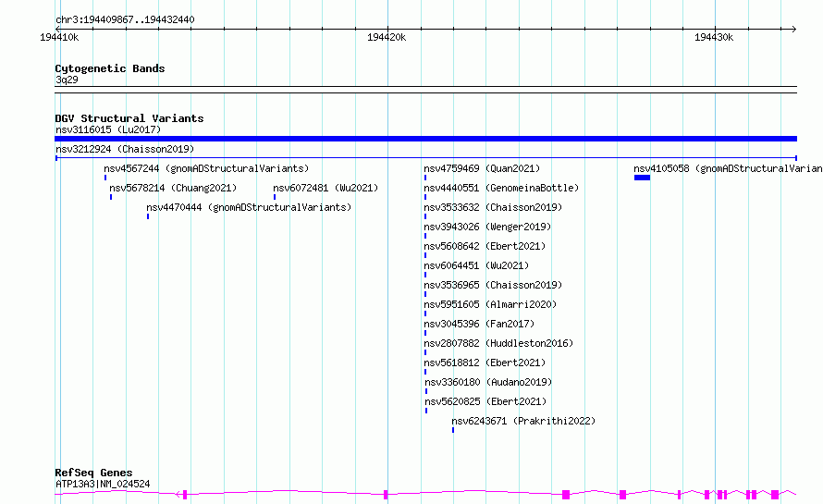This screenshot has width=823, height=504.
Task: Open nsv2807882 (Huddleston2016) variant
Action: 498,343
